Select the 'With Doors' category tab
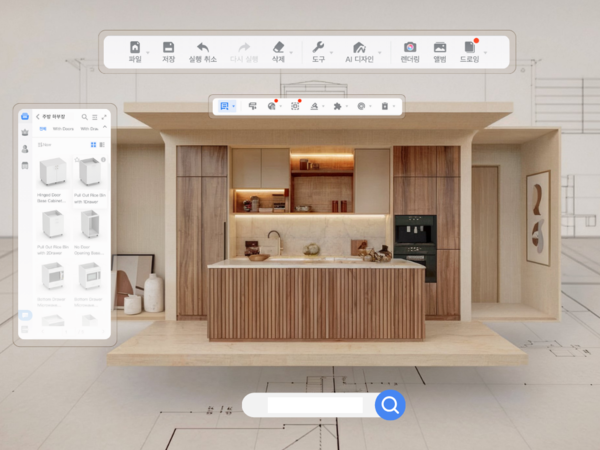The image size is (600, 450). pyautogui.click(x=63, y=129)
